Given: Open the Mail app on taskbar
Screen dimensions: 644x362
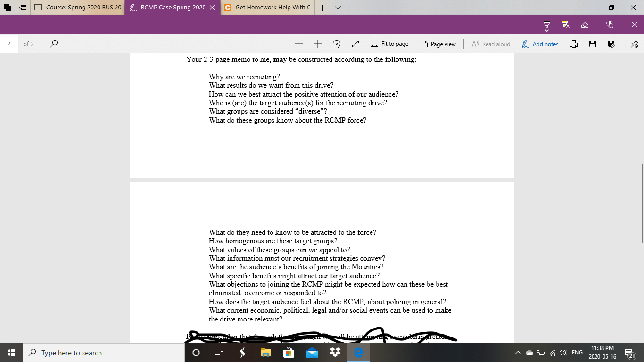Looking at the screenshot, I should tap(312, 353).
